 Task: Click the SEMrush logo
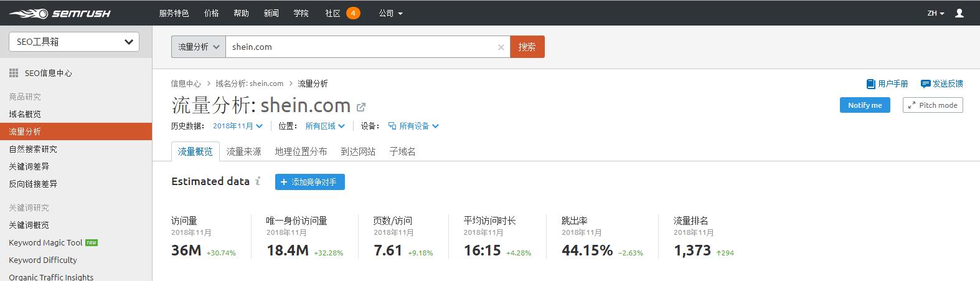(60, 13)
